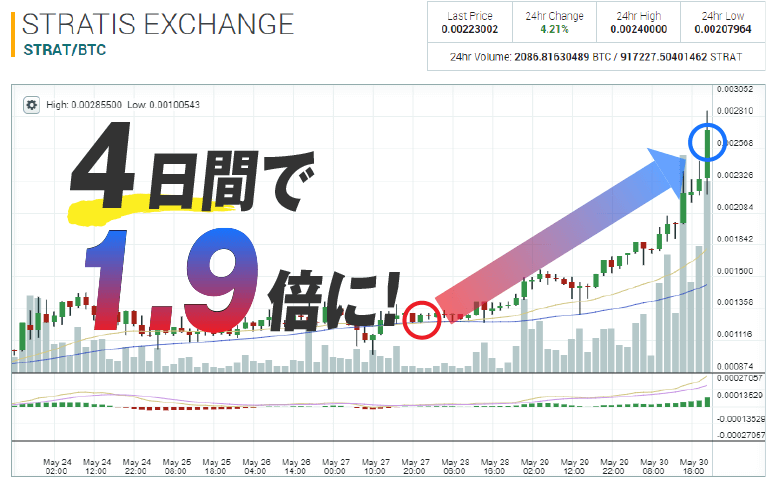Click the 0.001600 price axis label
Image resolution: width=780 pixels, height=477 pixels.
pos(735,271)
